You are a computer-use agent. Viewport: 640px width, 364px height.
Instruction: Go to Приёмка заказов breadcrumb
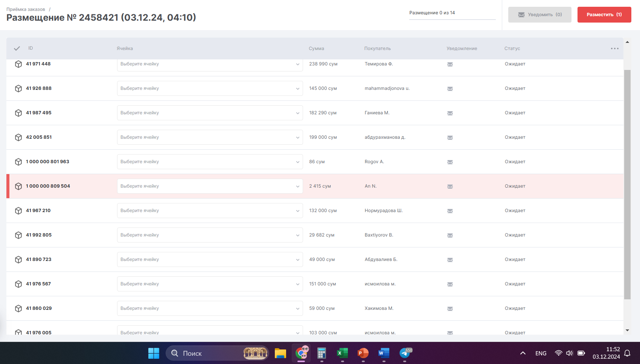[26, 9]
